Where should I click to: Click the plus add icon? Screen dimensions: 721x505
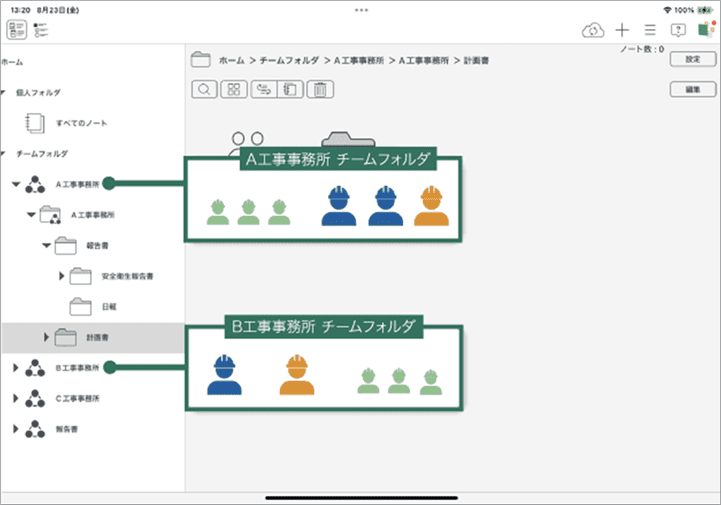(x=623, y=30)
